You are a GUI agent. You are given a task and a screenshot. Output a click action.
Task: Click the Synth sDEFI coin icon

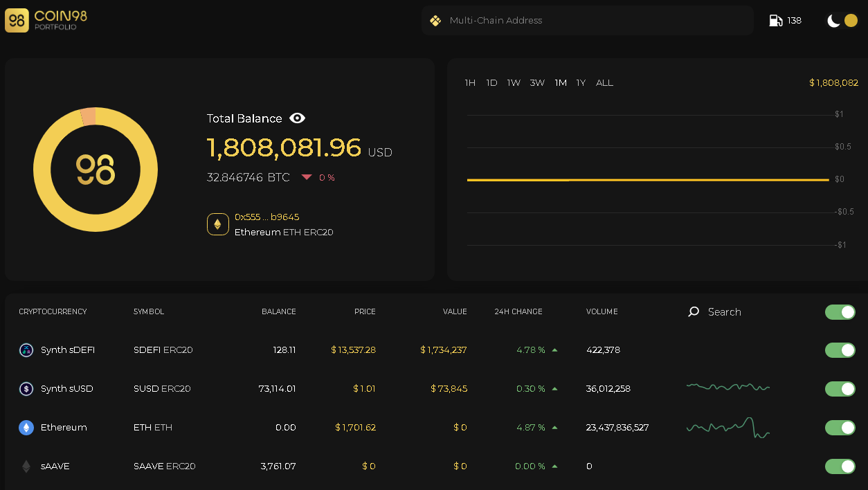[26, 350]
